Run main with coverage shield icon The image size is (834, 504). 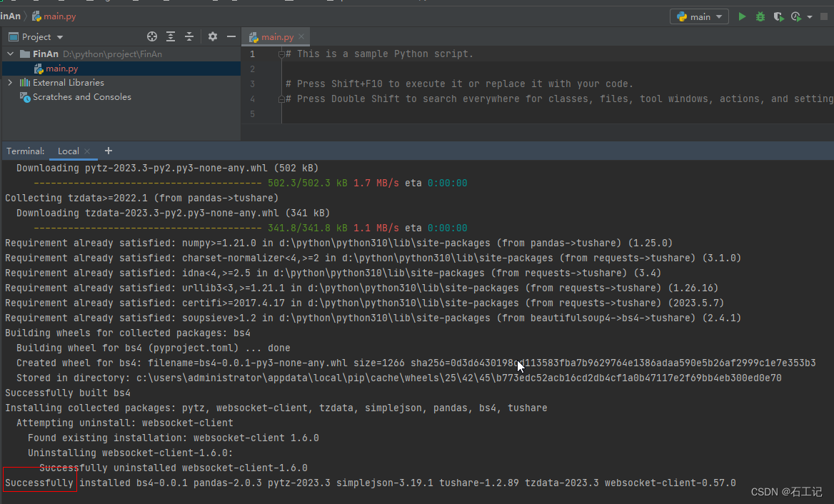click(x=778, y=16)
